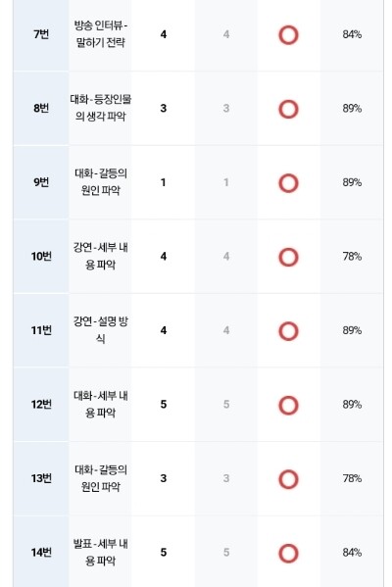Click the gray answer 3 in row 13번
Image resolution: width=392 pixels, height=587 pixels.
pyautogui.click(x=226, y=478)
